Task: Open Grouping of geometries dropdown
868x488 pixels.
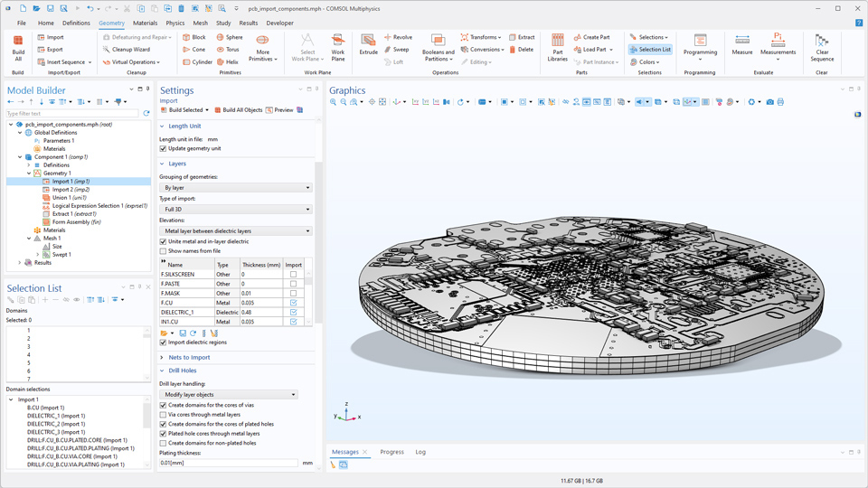Action: (x=235, y=188)
